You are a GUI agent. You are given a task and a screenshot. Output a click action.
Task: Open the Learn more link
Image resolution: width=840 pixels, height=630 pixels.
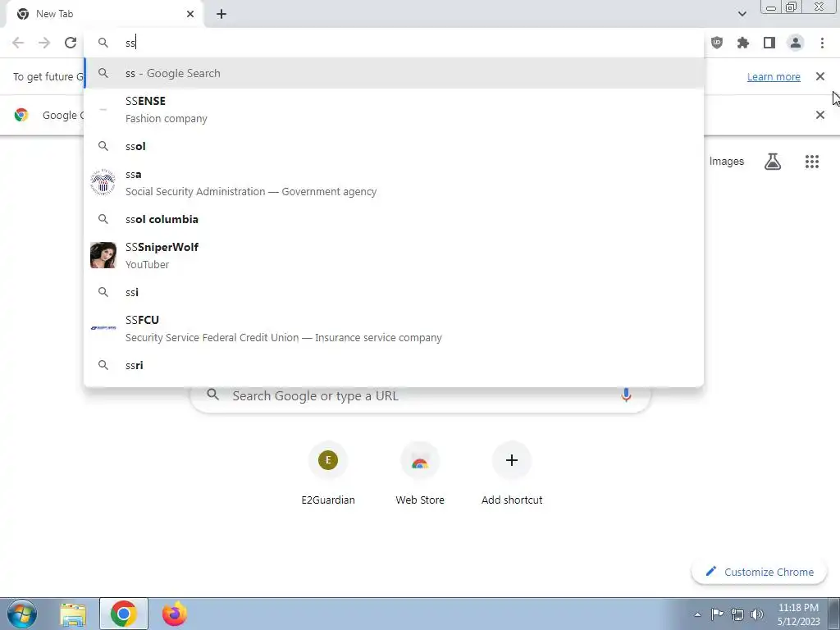coord(774,76)
